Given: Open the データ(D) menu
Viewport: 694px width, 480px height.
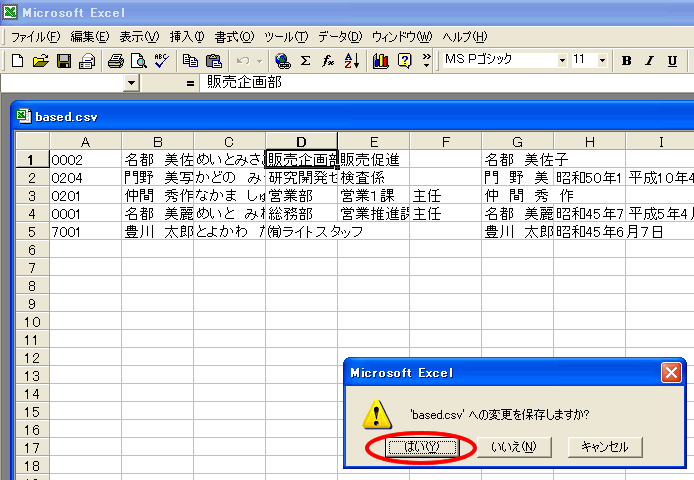Looking at the screenshot, I should point(340,37).
